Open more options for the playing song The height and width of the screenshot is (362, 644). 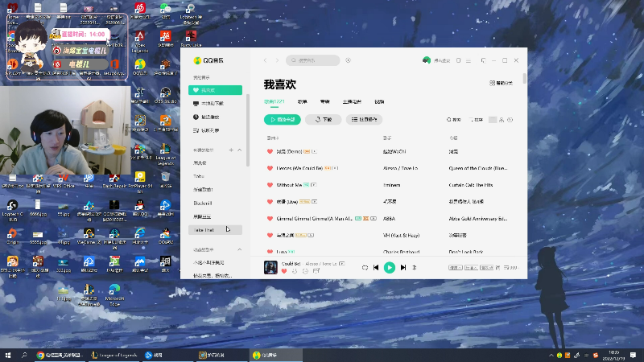pyautogui.click(x=305, y=271)
